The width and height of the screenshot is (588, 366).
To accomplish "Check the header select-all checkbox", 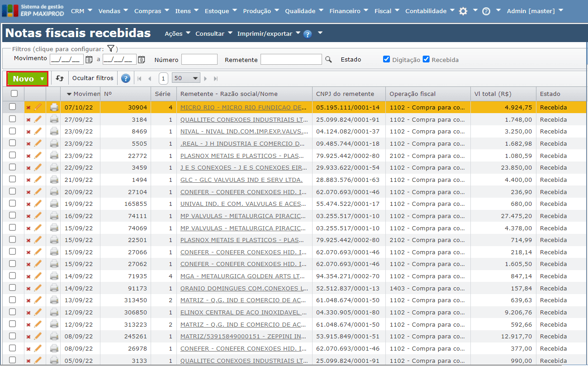I will pos(14,93).
